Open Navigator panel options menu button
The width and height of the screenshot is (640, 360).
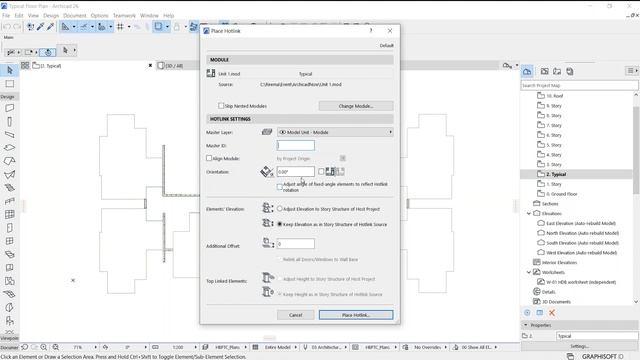632,71
